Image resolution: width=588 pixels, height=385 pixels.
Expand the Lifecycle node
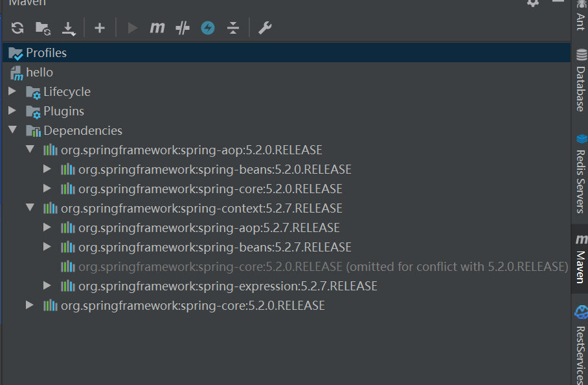point(12,91)
